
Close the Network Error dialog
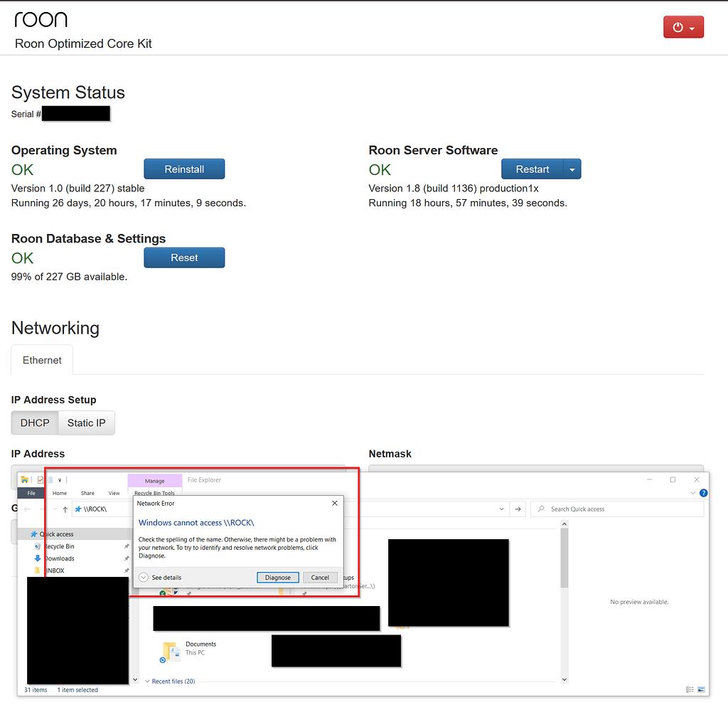(335, 503)
